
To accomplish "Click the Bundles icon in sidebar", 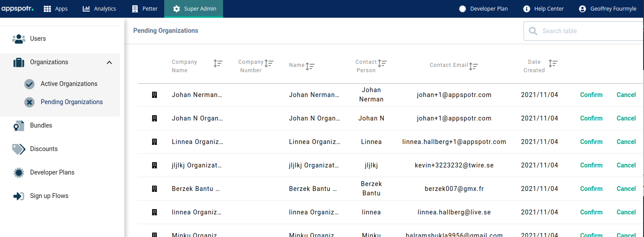I will coord(19,126).
